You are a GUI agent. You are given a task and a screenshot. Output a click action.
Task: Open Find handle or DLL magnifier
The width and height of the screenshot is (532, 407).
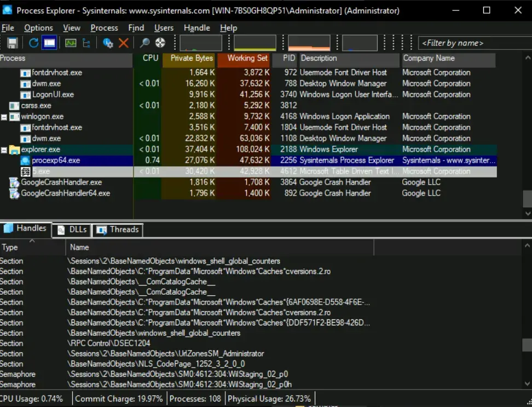coord(145,43)
